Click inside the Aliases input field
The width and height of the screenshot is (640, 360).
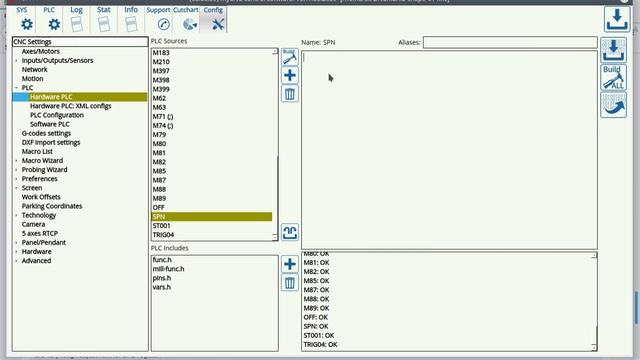click(510, 42)
